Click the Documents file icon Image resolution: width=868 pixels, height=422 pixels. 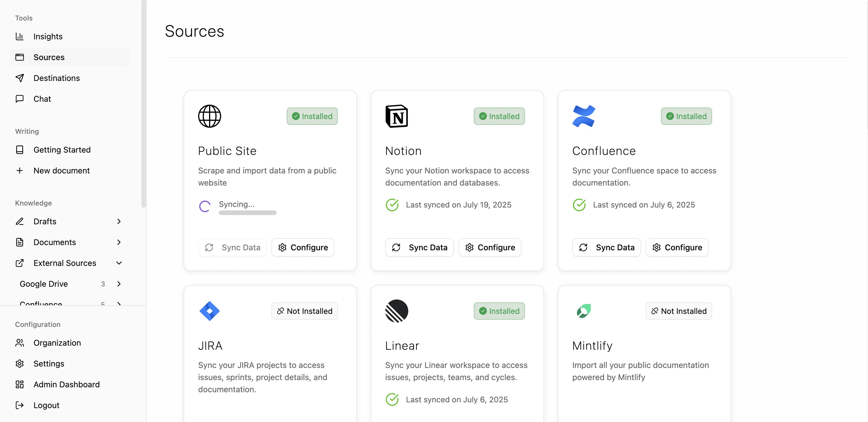20,242
